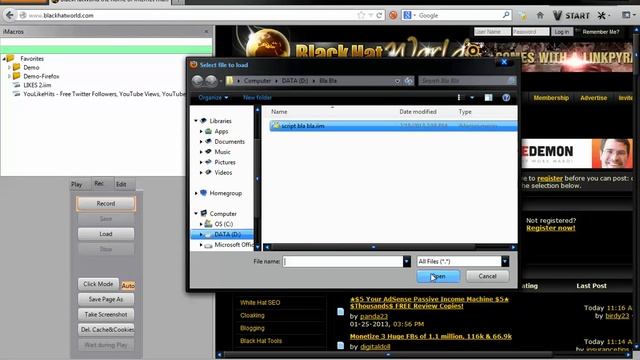Screen dimensions: 640x360
Task: Follow the Register now! link
Action: [551, 228]
